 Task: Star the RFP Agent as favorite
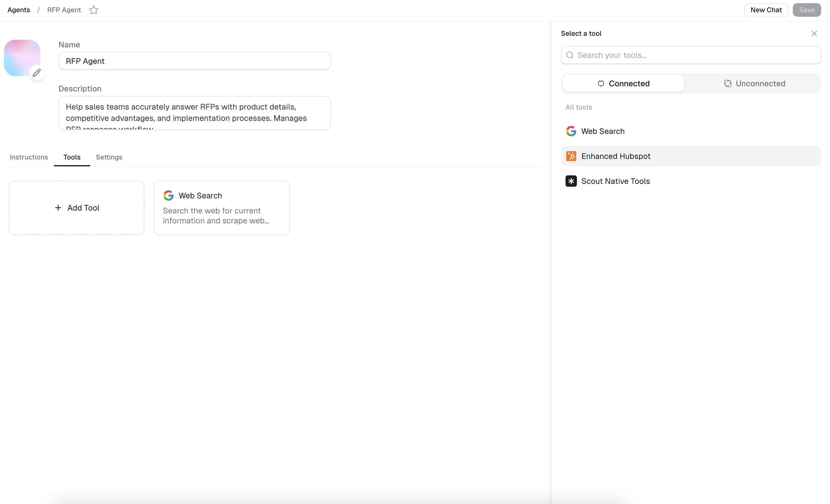pyautogui.click(x=93, y=10)
